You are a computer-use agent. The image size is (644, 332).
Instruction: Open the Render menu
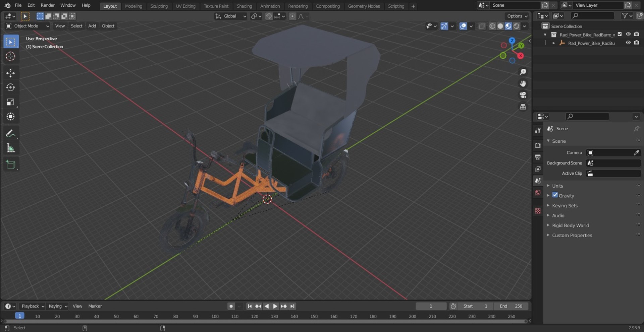pyautogui.click(x=48, y=5)
